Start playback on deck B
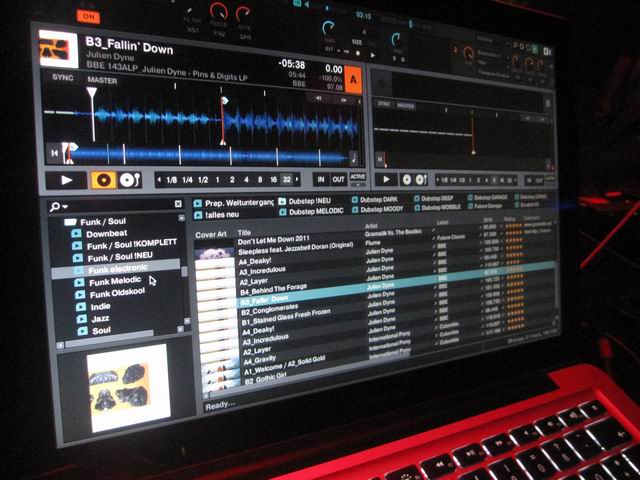 [x=386, y=179]
